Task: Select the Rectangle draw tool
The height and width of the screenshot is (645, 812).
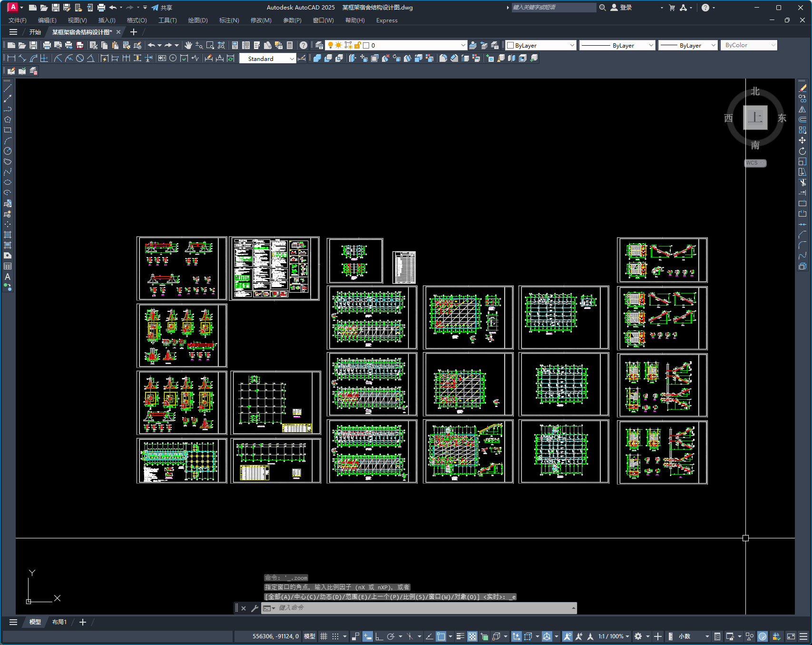Action: (8, 130)
